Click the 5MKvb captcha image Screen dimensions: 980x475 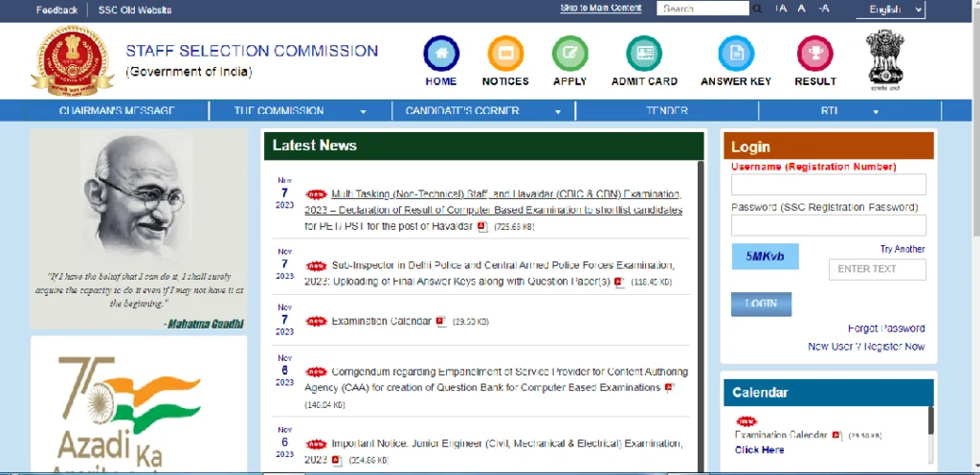coord(765,257)
